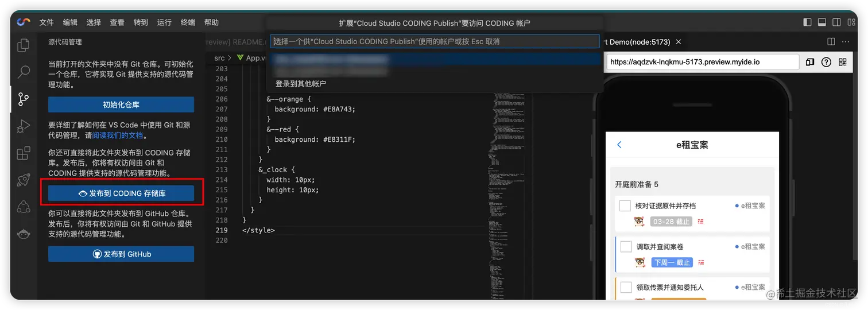The width and height of the screenshot is (868, 310).
Task: Click red priority icon next to 下周一 截止
Action: [701, 262]
